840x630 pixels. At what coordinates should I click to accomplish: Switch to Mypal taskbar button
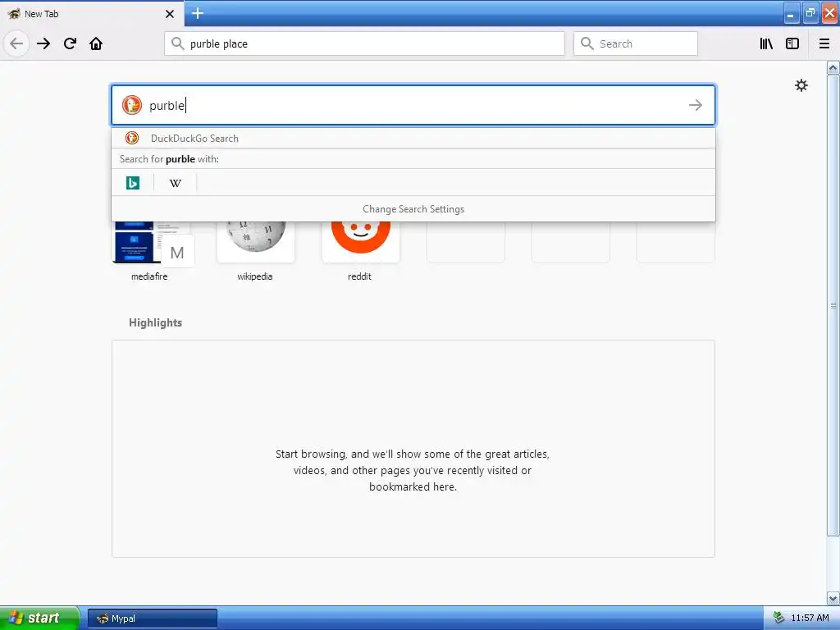tap(152, 619)
